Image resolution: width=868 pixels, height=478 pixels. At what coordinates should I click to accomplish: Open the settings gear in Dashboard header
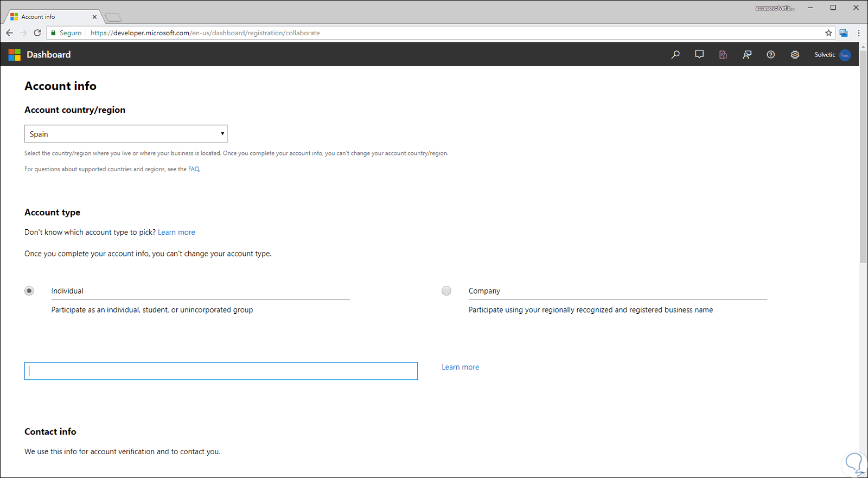click(795, 55)
